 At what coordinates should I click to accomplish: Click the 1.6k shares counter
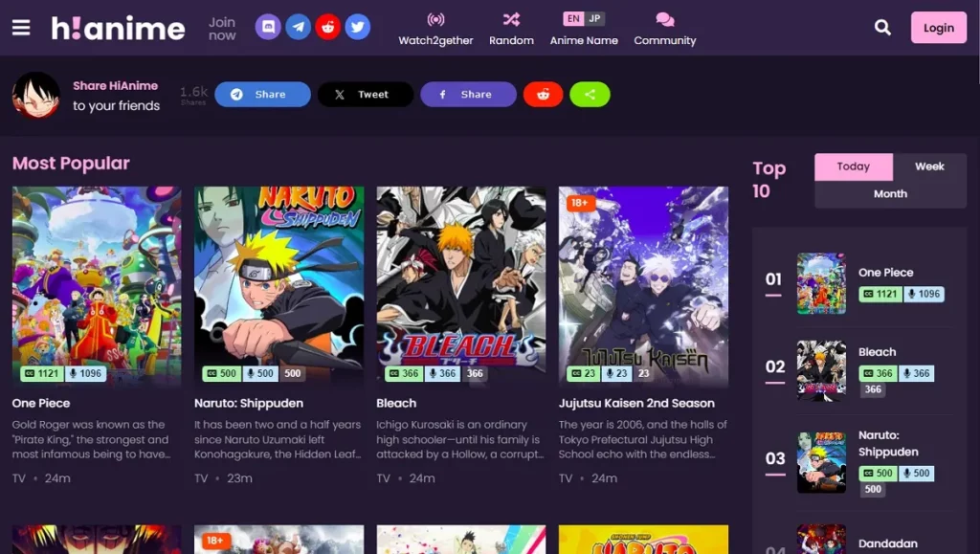tap(193, 95)
